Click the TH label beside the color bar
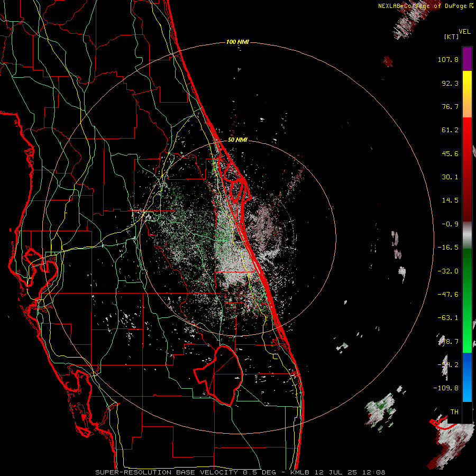This screenshot has height=476, width=476. point(454,412)
